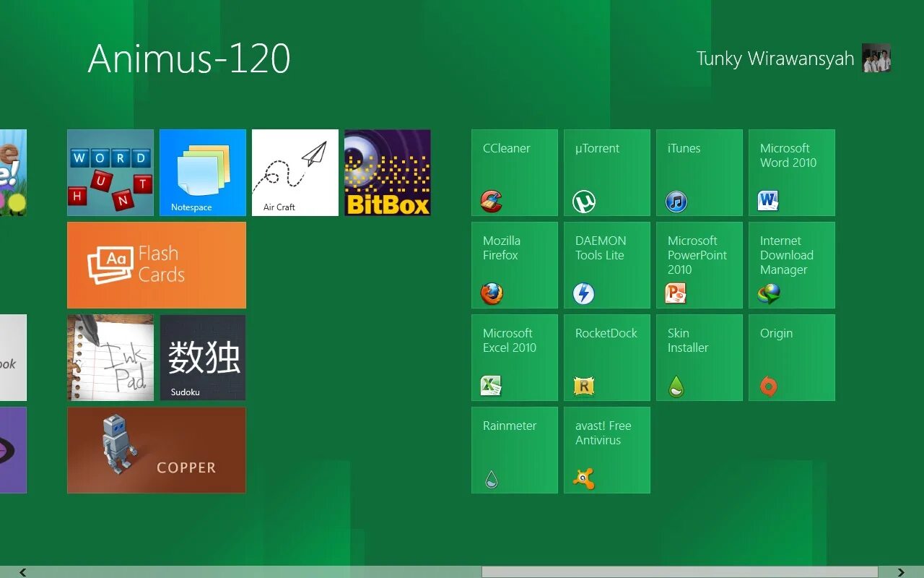
Task: Open the Origin tile
Action: point(792,358)
